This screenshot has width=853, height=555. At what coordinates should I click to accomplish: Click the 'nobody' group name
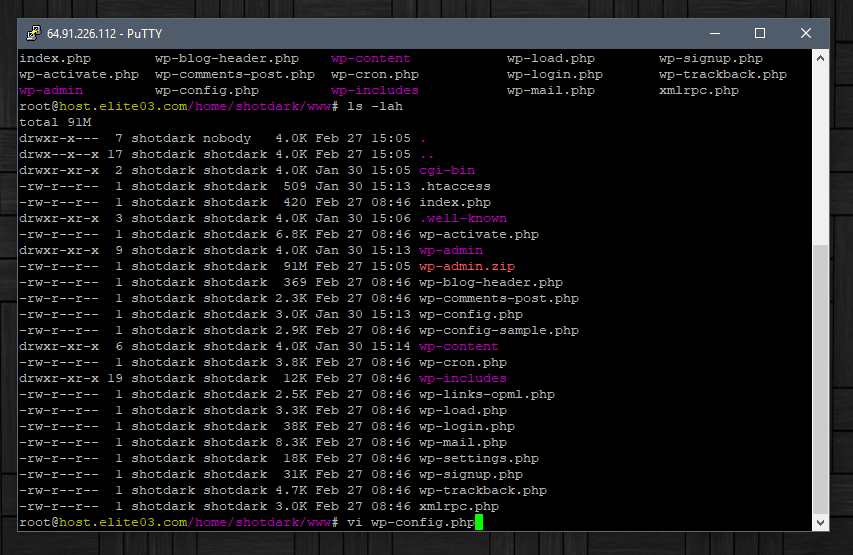[227, 138]
